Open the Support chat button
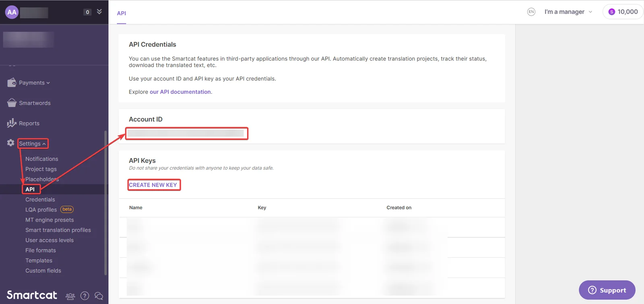The width and height of the screenshot is (644, 304). point(607,290)
